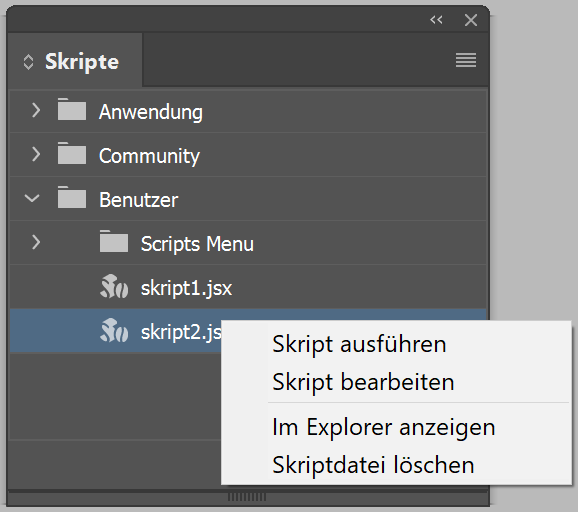
Task: Select skript1.jsx file name
Action: [187, 288]
